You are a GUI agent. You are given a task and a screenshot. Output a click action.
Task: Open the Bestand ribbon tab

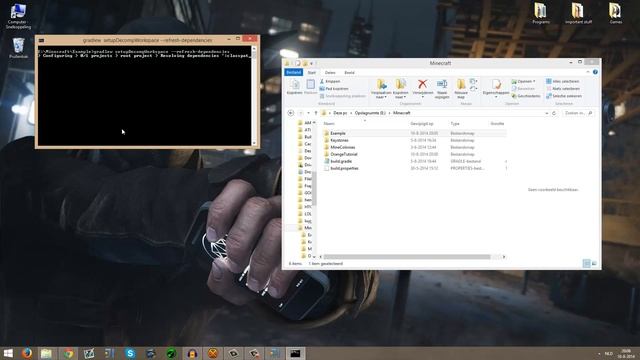(293, 72)
